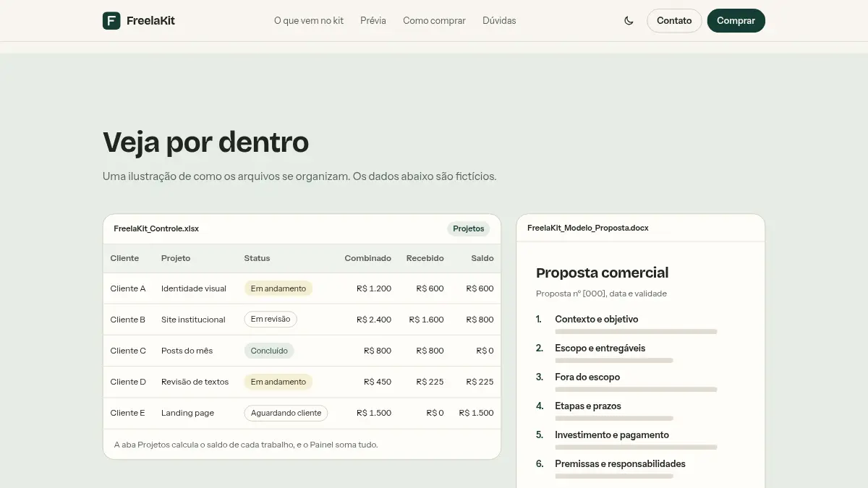Click the 'Cliente C' cell
Screen dimensions: 868x488
pyautogui.click(x=128, y=351)
